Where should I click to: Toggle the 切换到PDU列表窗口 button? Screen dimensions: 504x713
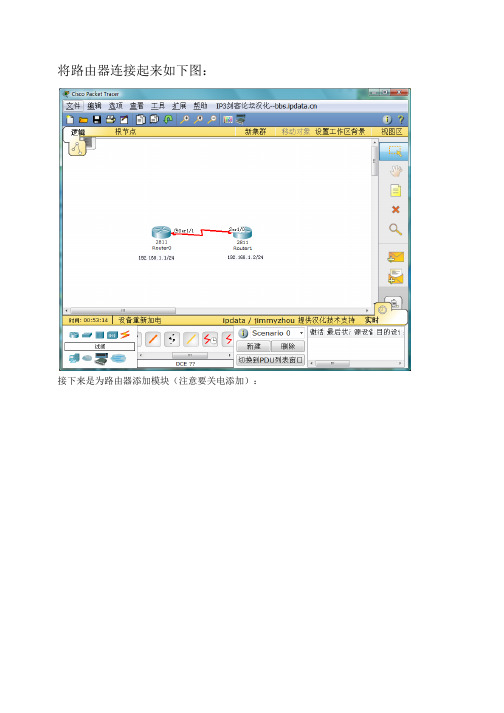pyautogui.click(x=271, y=360)
